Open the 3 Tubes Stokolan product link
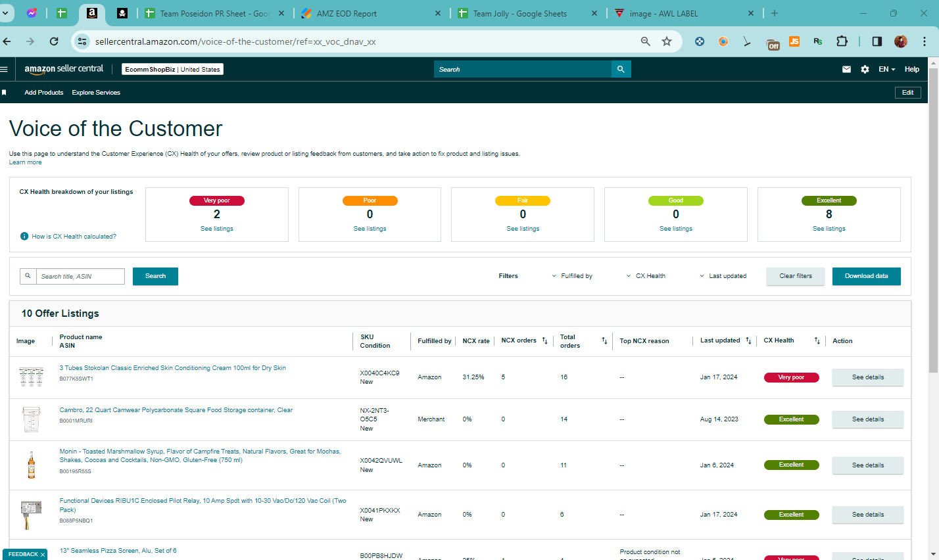This screenshot has width=939, height=560. click(x=172, y=368)
